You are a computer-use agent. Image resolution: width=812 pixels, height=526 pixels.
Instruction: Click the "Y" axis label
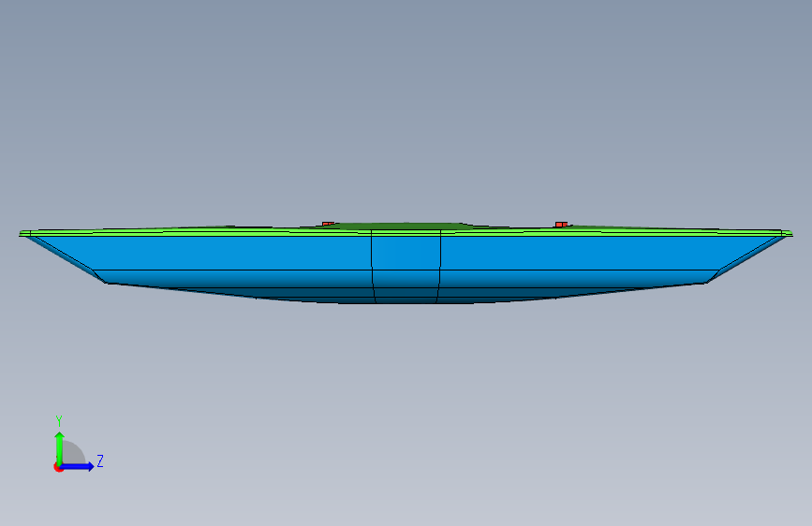(x=59, y=421)
